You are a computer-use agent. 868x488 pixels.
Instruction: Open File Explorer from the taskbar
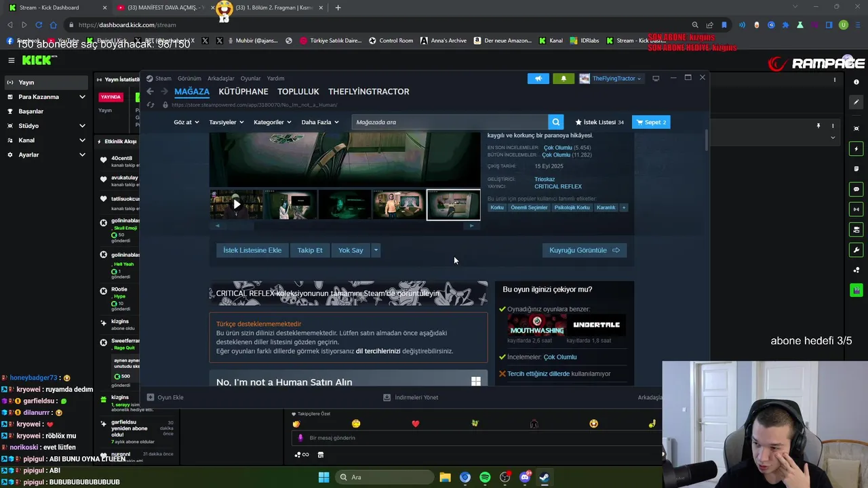pyautogui.click(x=445, y=477)
